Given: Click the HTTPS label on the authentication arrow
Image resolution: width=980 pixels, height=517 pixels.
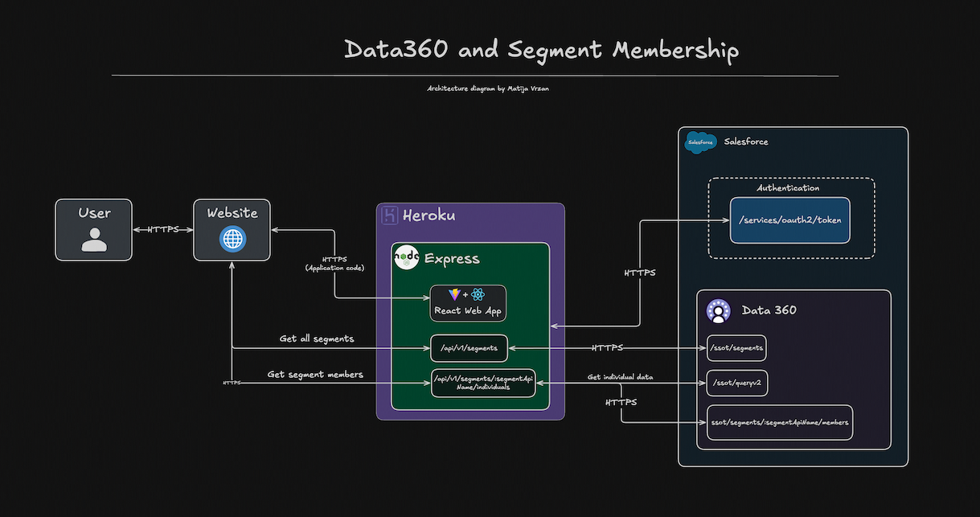Looking at the screenshot, I should pyautogui.click(x=640, y=273).
